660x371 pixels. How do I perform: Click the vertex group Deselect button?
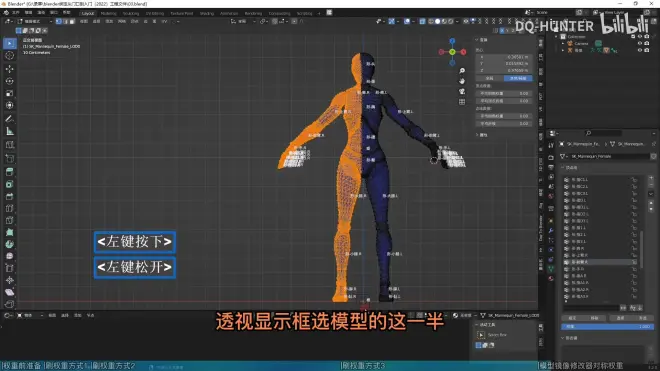tap(643, 318)
